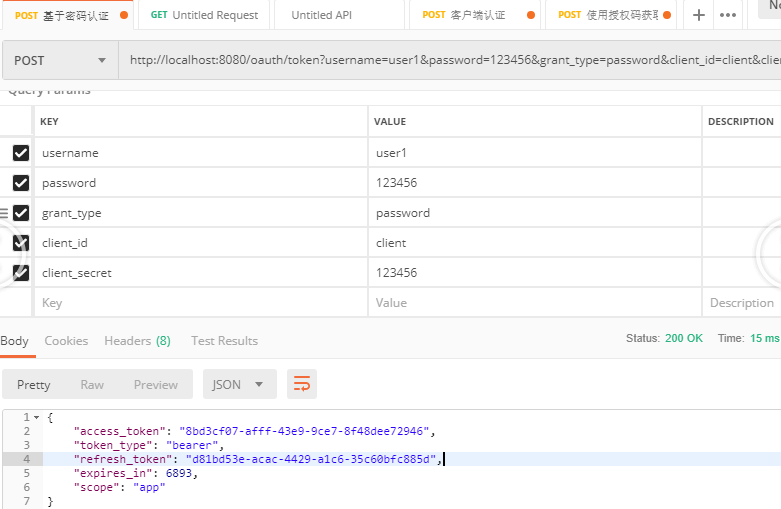Click the grant_type key cell

tap(201, 213)
